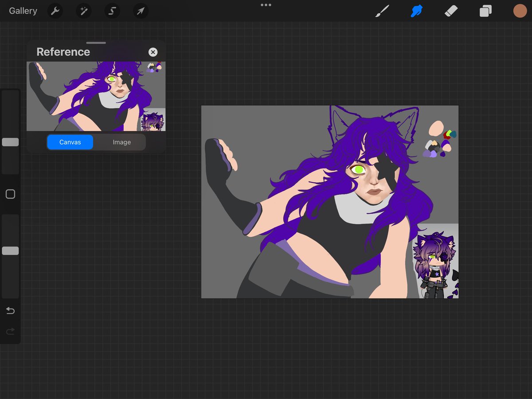Click the Reference panel title text
The image size is (532, 399).
63,52
